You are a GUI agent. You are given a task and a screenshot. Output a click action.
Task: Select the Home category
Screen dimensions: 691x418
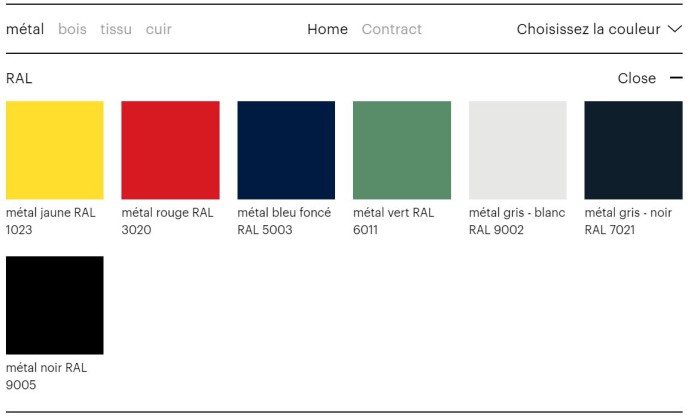pos(327,29)
